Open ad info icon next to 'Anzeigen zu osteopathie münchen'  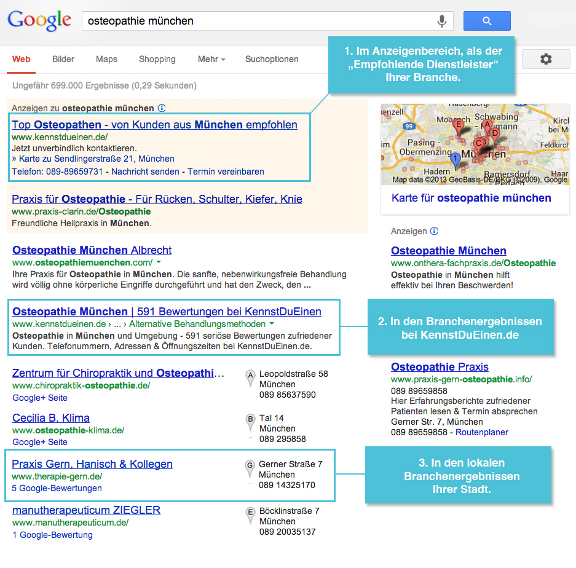click(x=162, y=108)
